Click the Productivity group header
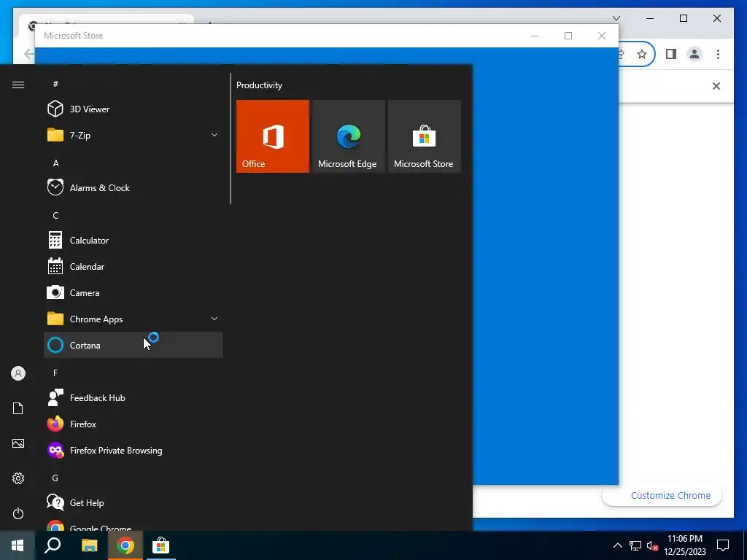This screenshot has width=747, height=560. [259, 85]
